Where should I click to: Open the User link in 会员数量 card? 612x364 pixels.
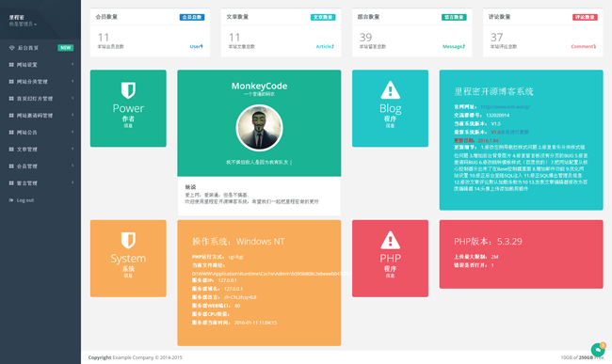[x=197, y=46]
